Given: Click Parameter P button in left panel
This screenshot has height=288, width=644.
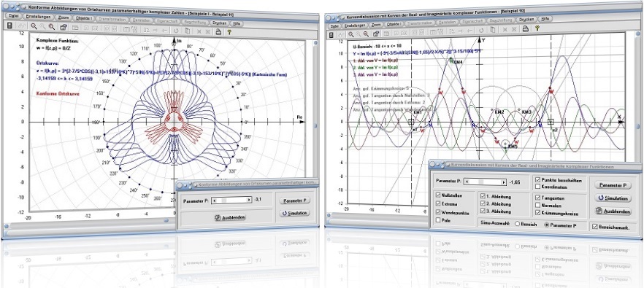Looking at the screenshot, I should 295,201.
